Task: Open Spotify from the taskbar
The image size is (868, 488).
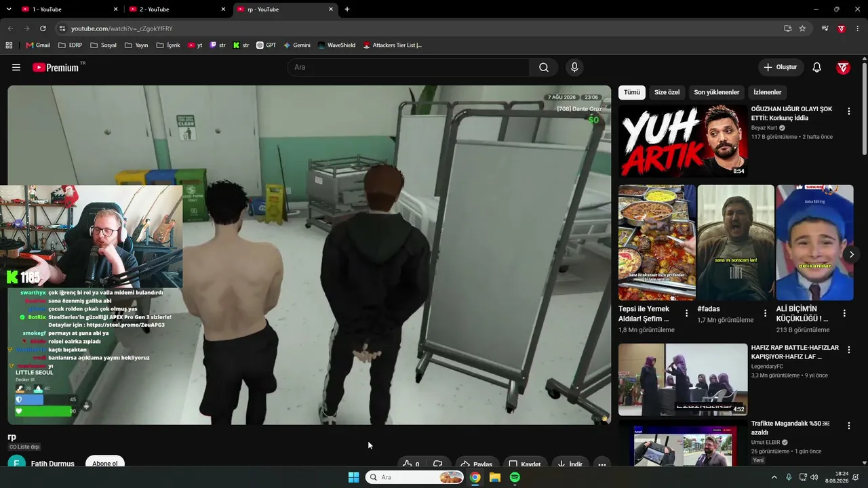Action: (515, 477)
